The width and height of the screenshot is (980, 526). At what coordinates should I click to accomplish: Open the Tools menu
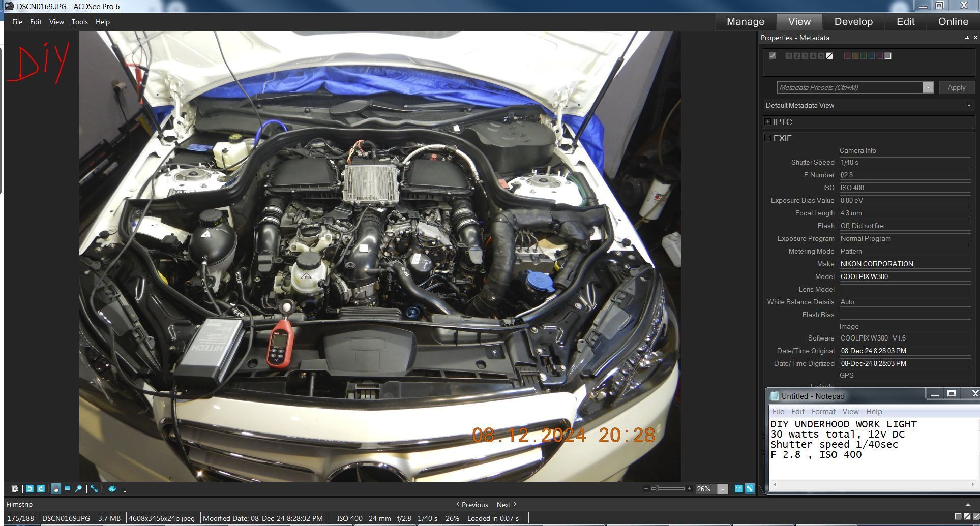(x=79, y=22)
